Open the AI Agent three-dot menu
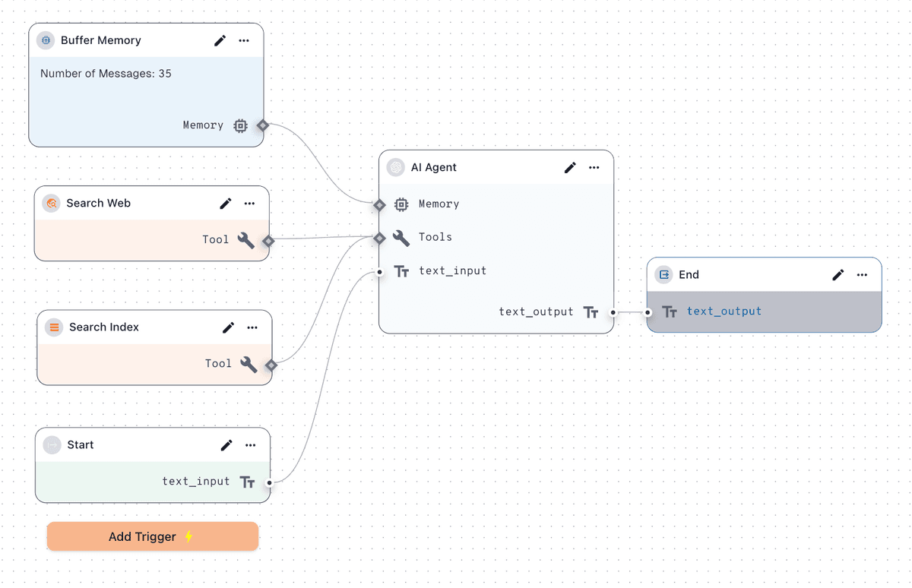912x588 pixels. (x=594, y=168)
